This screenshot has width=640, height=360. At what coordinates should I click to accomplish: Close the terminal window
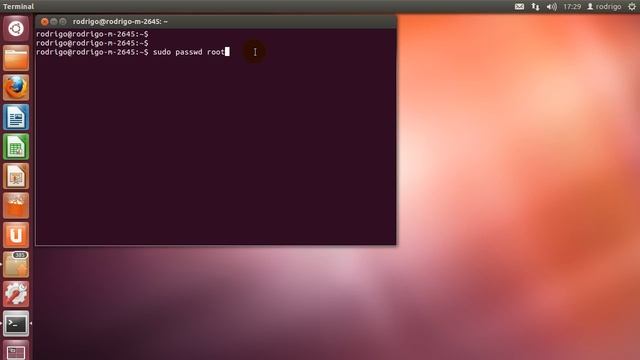pos(44,22)
